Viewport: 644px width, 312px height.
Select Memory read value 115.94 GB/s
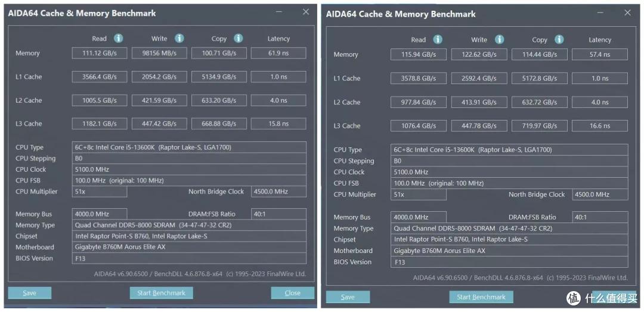tap(419, 54)
